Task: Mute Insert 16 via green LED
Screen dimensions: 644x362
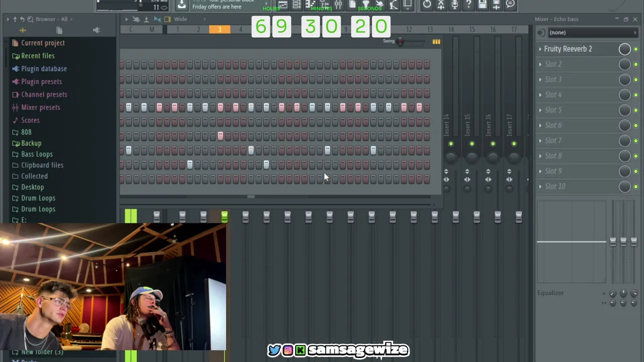Action: (493, 144)
